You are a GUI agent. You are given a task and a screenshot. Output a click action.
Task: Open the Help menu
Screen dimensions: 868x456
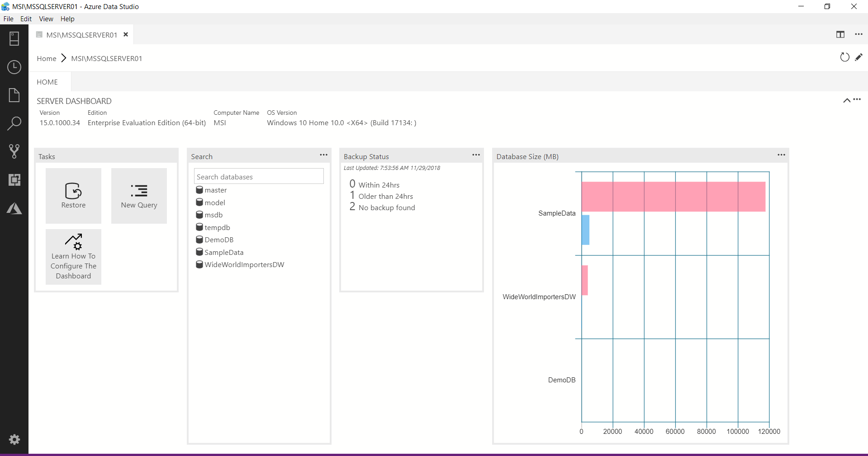[x=67, y=19]
